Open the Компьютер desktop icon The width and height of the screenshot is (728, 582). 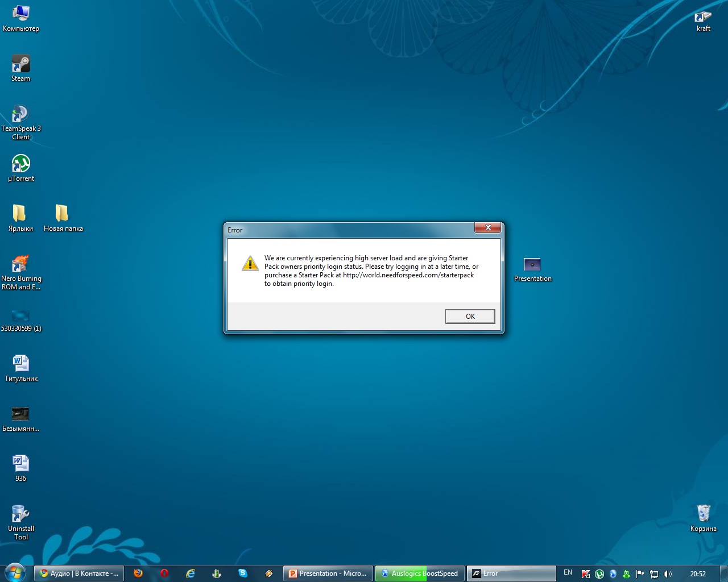click(21, 18)
